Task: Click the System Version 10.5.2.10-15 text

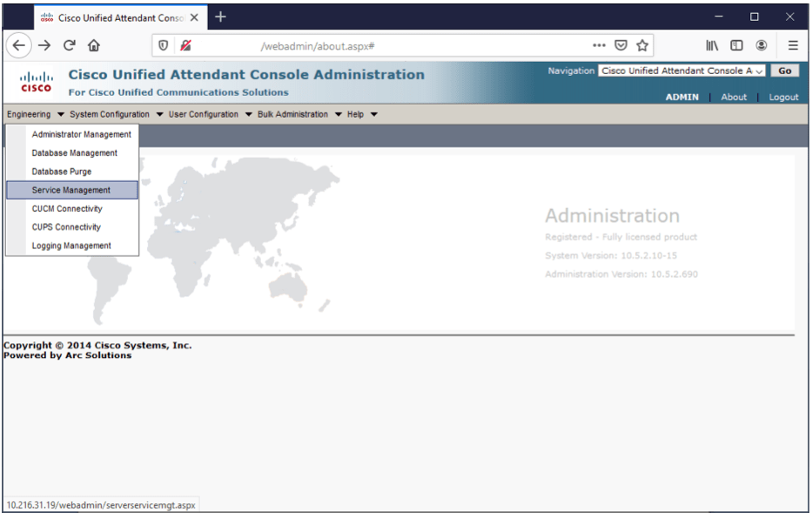Action: (x=611, y=255)
